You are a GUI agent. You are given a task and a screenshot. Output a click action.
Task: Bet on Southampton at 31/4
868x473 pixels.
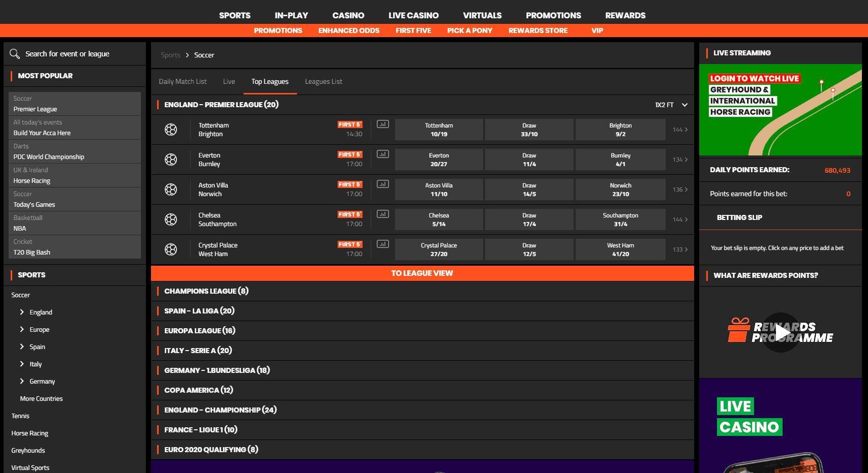(620, 219)
